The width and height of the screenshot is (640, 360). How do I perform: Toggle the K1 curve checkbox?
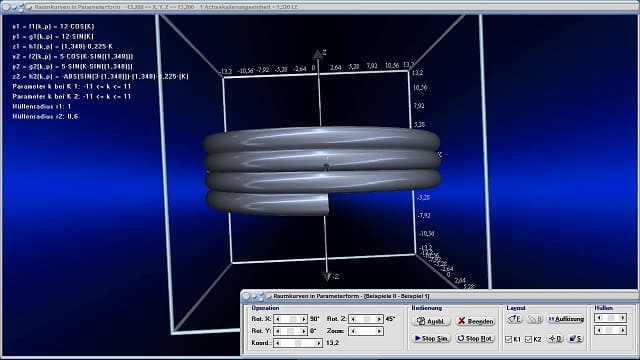509,339
